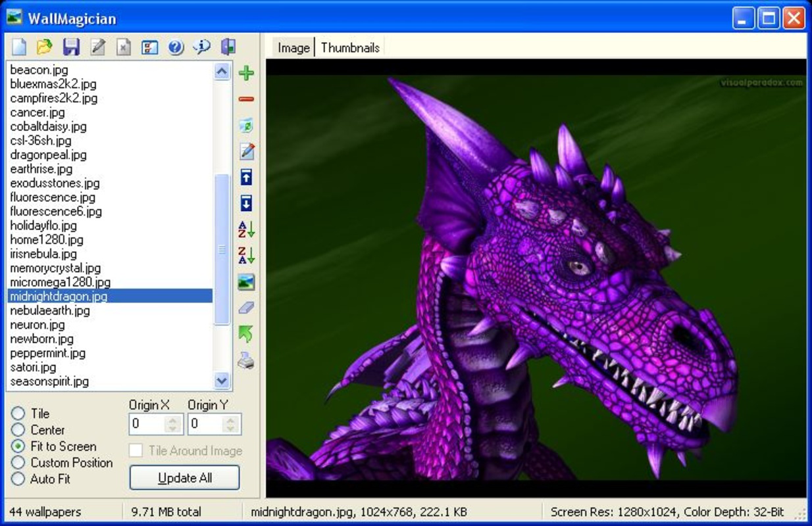Click the Origin Y input field
The height and width of the screenshot is (526, 812).
pyautogui.click(x=205, y=424)
